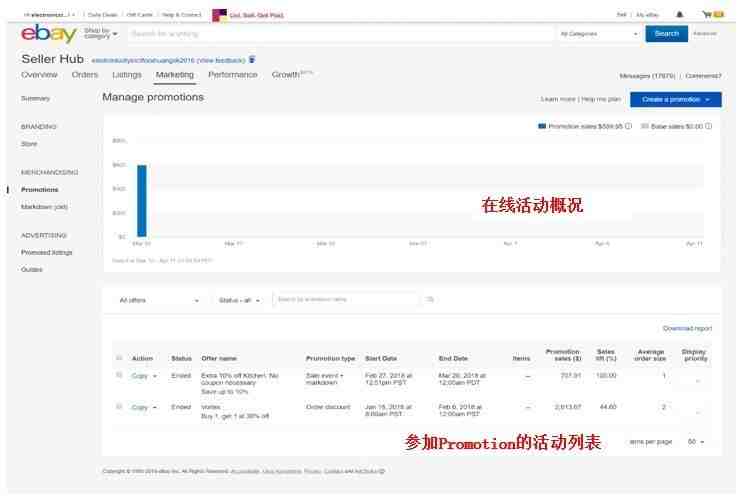741x500 pixels.
Task: Check the box for the Order discount promotion
Action: (x=119, y=406)
